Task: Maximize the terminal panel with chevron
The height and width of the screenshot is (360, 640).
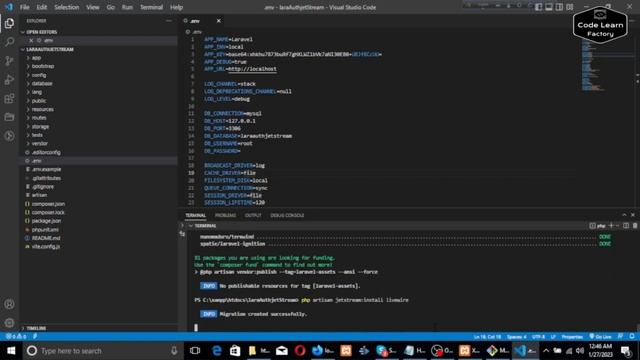Action: coord(624,215)
